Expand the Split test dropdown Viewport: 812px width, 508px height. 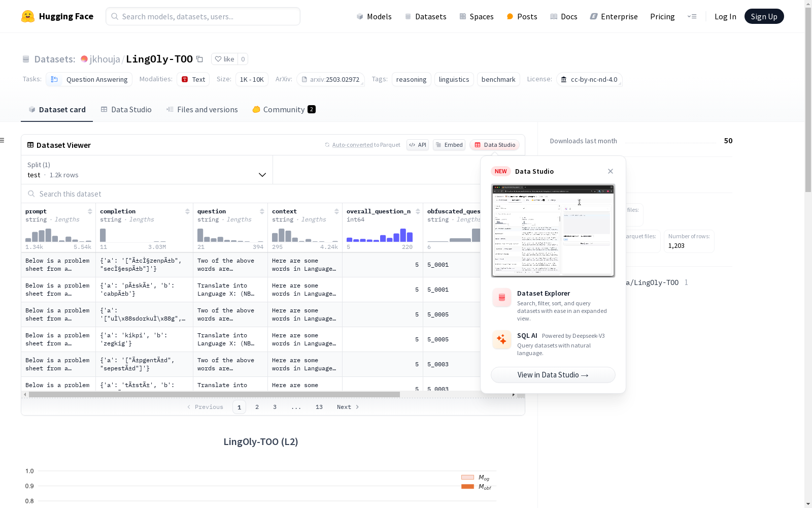tap(147, 170)
